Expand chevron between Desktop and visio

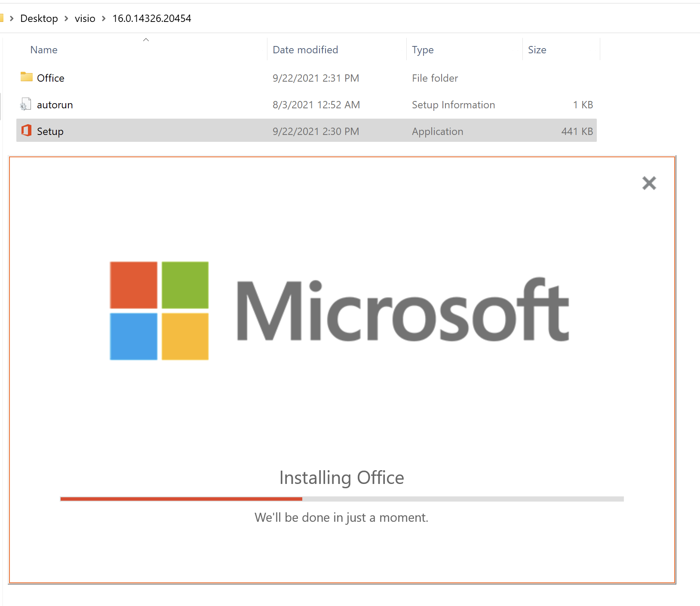(66, 18)
